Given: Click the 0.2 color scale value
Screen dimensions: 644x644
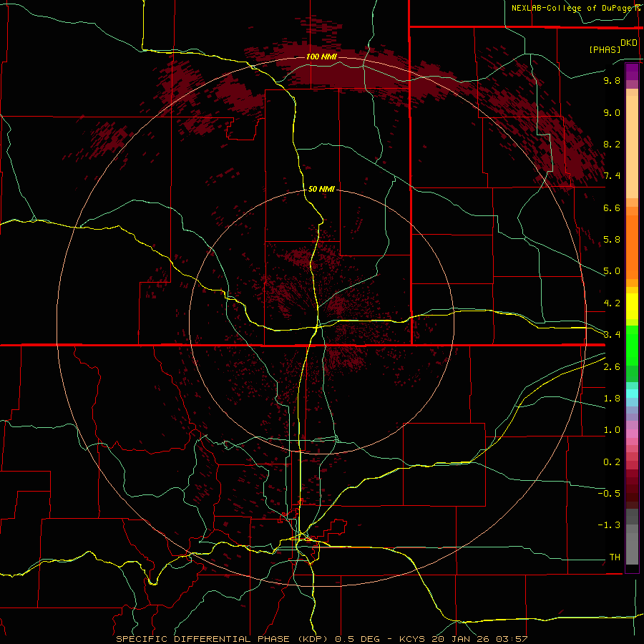Looking at the screenshot, I should tap(612, 462).
